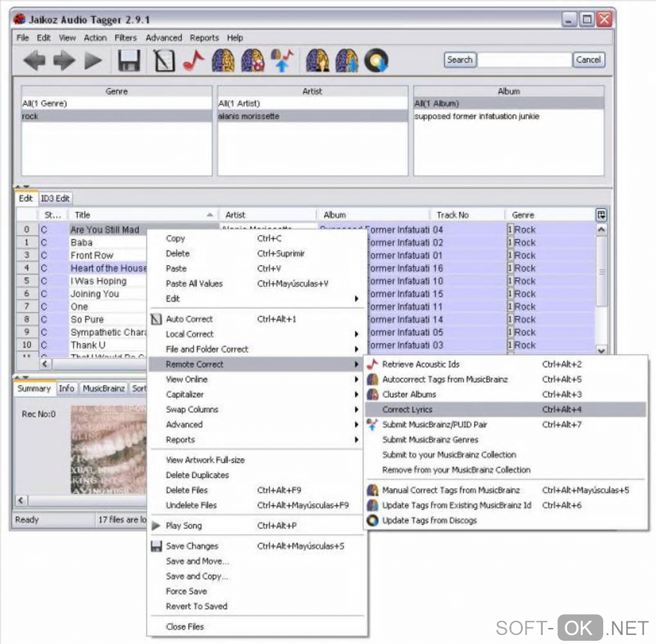This screenshot has height=644, width=656.
Task: Click the MusicBrainz autocorrect brain toolbar icon
Action: pos(223,60)
